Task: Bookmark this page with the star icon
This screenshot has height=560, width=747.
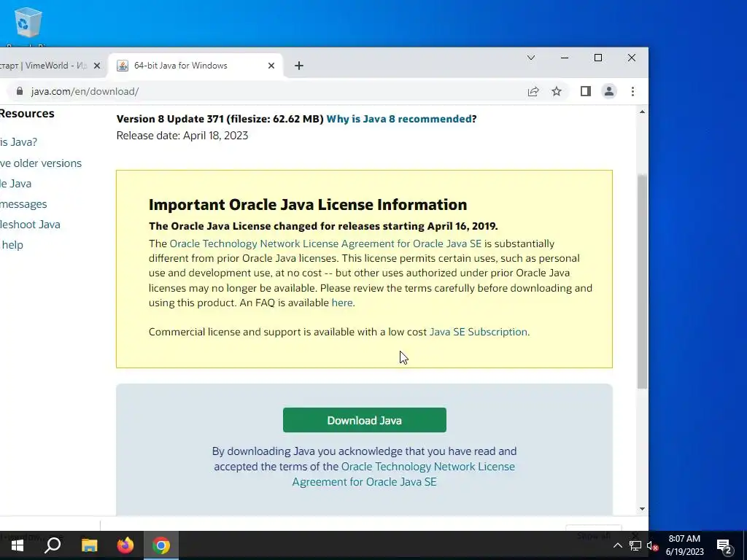Action: coord(557,91)
